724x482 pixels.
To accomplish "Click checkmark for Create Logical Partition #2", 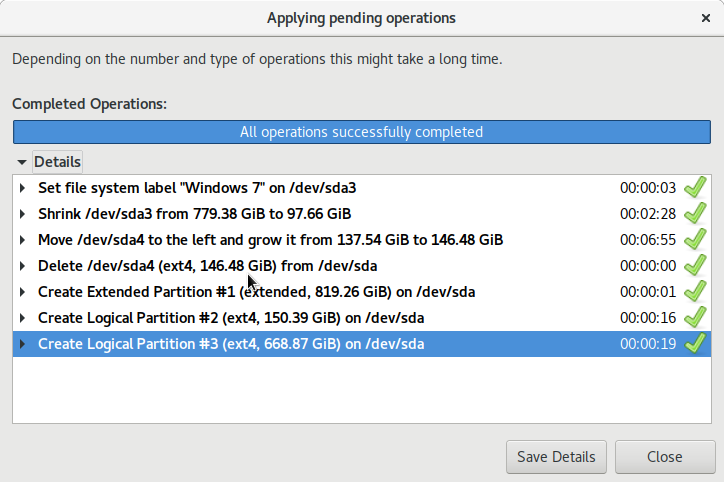I will 695,317.
